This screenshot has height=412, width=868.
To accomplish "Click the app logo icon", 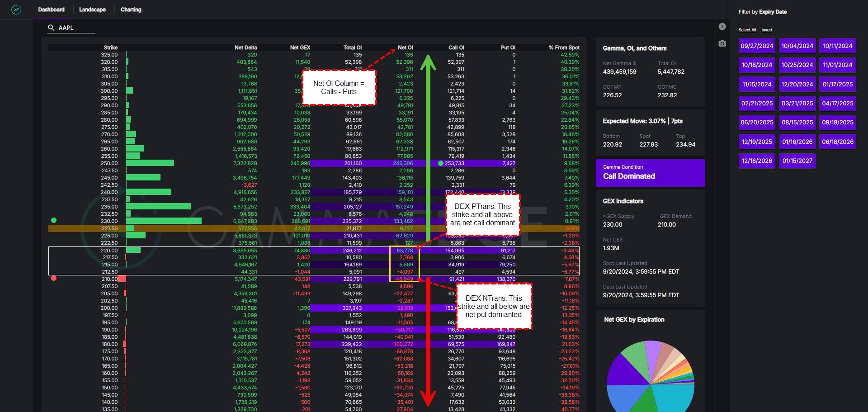I will (16, 9).
